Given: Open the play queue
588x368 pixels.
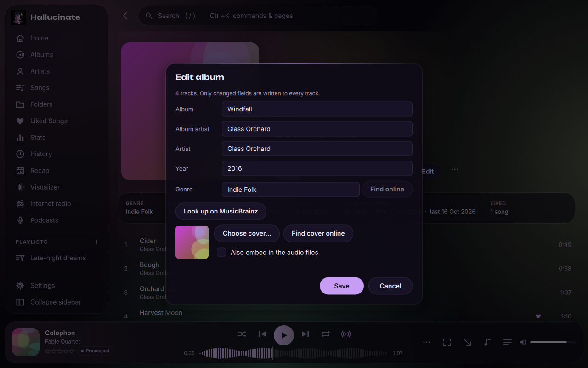Looking at the screenshot, I should click(508, 342).
